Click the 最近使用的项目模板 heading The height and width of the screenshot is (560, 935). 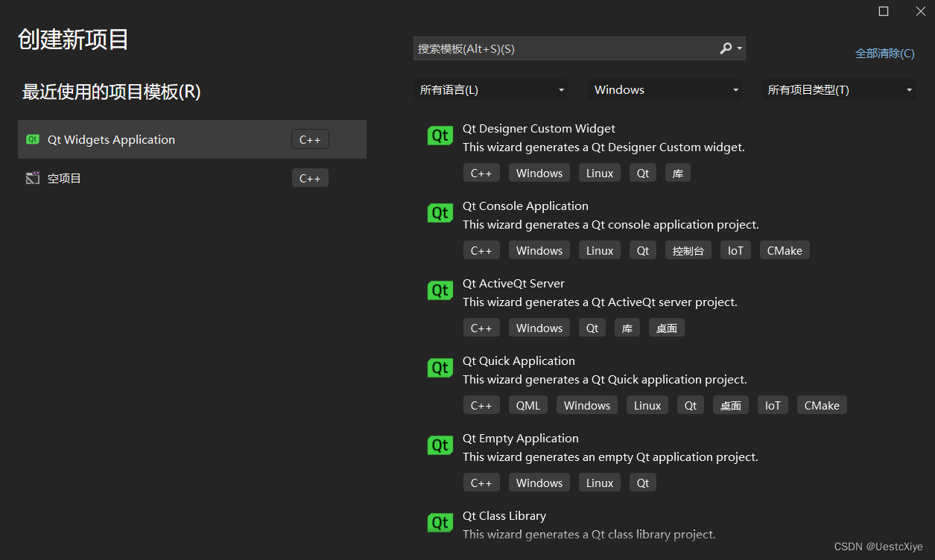pos(112,92)
